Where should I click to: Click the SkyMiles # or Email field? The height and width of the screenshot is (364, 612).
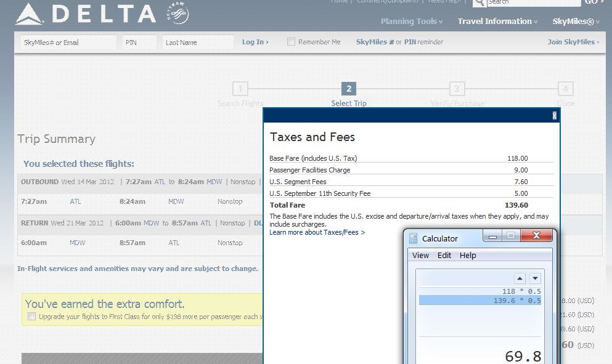coord(66,42)
